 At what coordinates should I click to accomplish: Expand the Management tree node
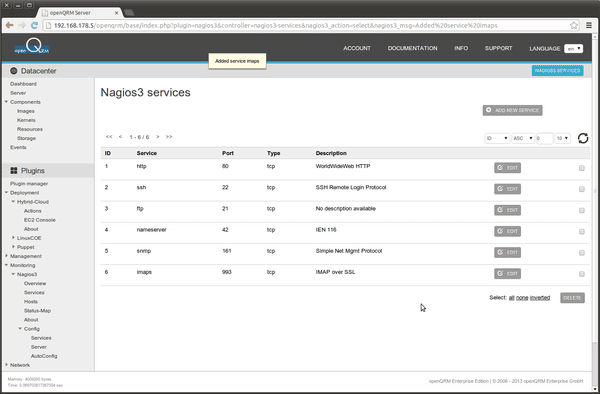tap(7, 256)
